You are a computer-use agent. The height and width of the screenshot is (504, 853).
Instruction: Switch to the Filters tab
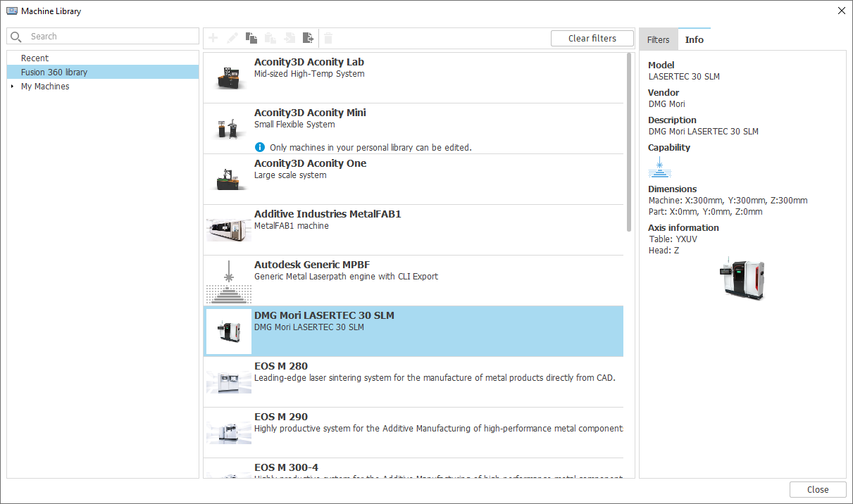coord(658,39)
